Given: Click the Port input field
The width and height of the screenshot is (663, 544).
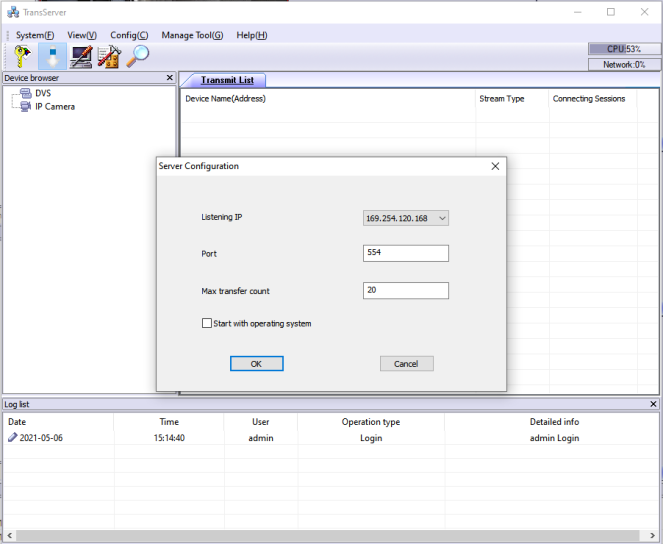Looking at the screenshot, I should pos(405,254).
